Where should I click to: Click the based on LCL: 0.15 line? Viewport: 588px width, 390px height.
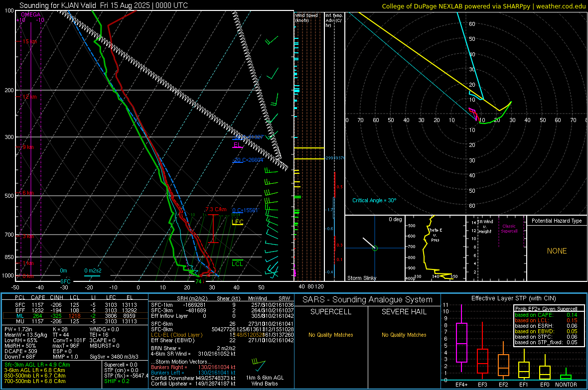(546, 320)
